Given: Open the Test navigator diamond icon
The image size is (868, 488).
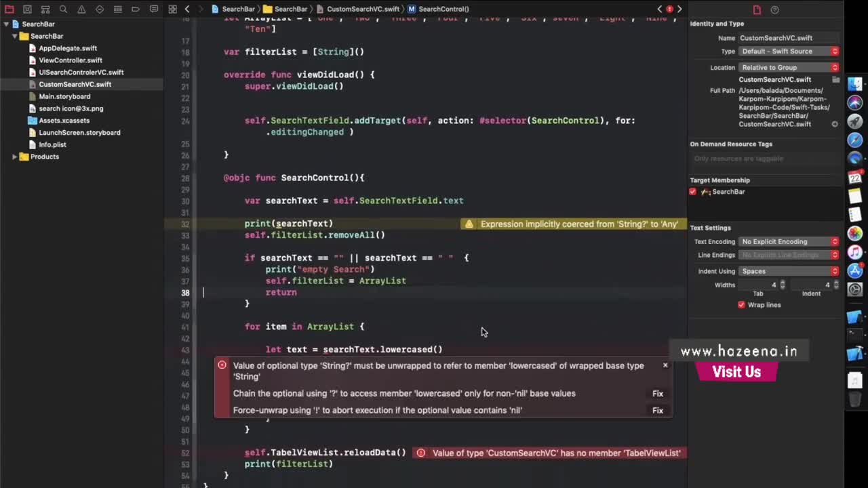Looking at the screenshot, I should (x=100, y=9).
